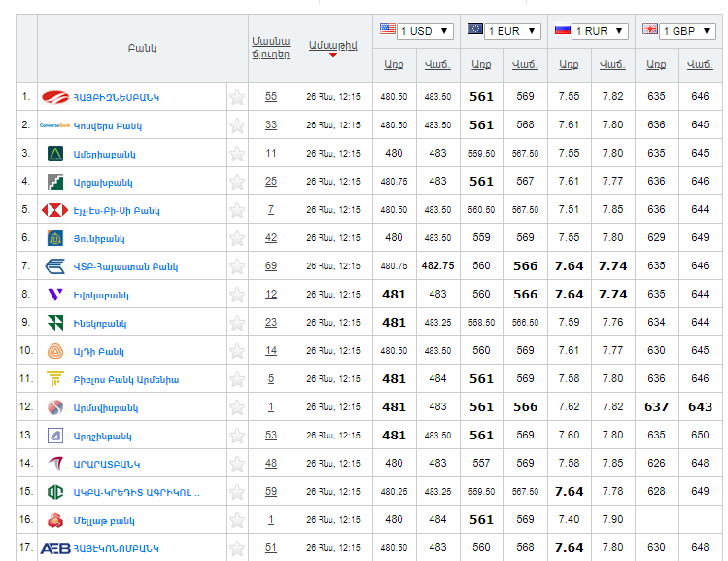Click the HSBC red hexagon logo in row 5
This screenshot has height=561, width=728.
[54, 210]
